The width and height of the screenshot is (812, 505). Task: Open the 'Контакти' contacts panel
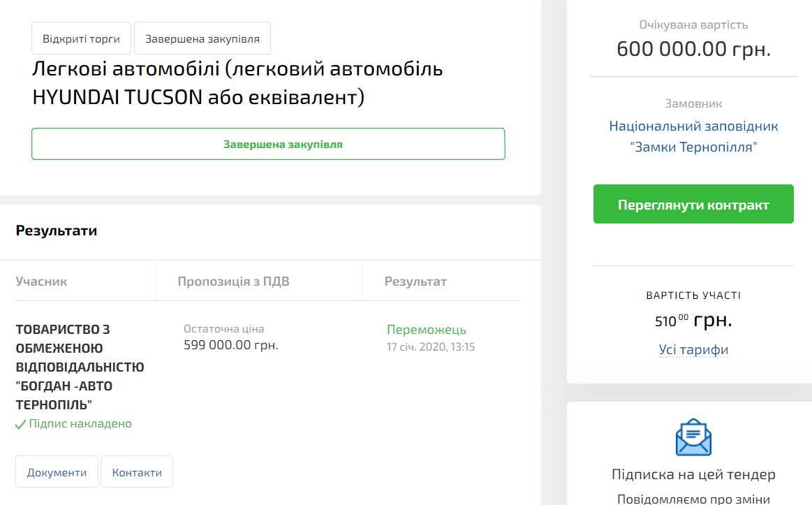[x=137, y=471]
